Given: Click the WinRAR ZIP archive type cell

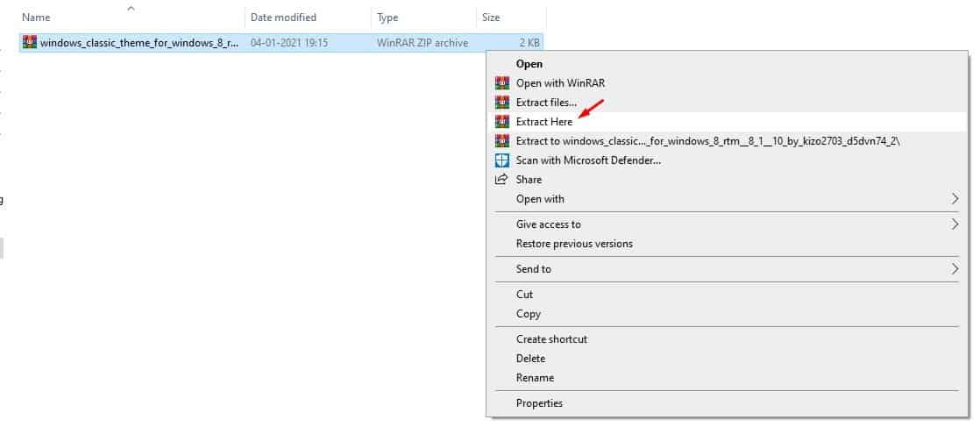Looking at the screenshot, I should 423,43.
